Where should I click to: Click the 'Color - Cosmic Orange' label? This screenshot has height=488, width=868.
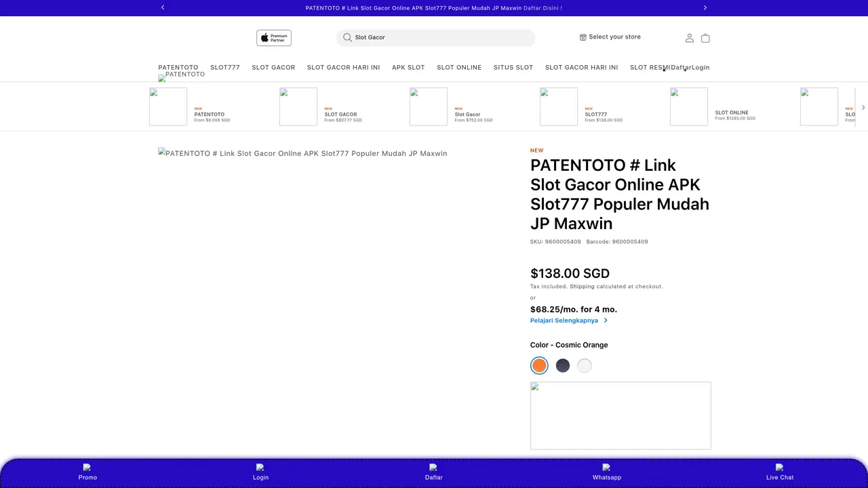pos(569,345)
